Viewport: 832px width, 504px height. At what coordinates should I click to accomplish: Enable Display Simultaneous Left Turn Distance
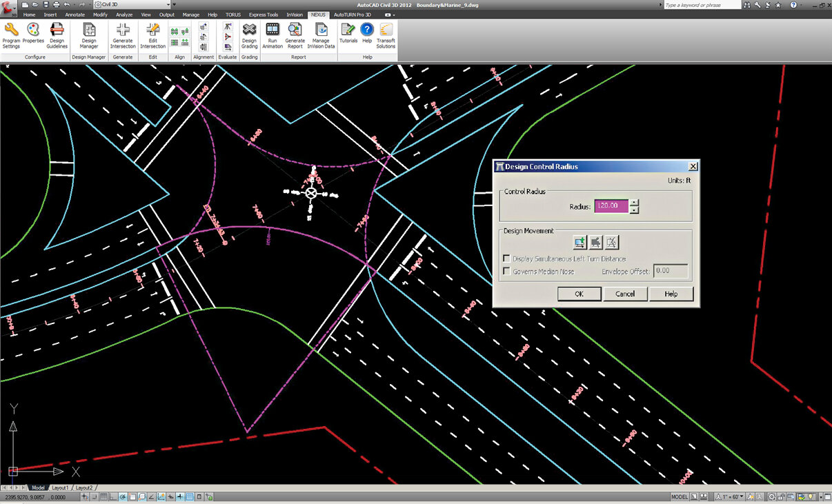[507, 259]
